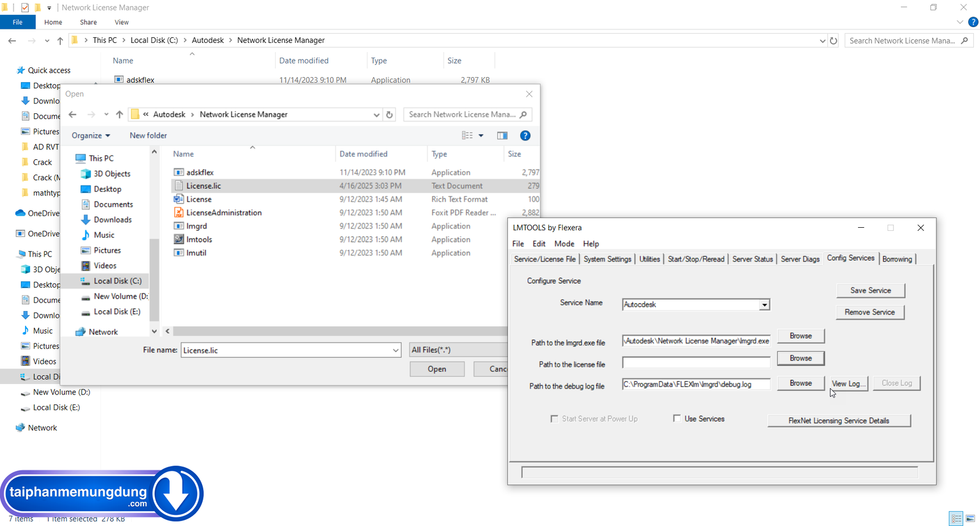Open the view options dropdown arrow in Open dialog
This screenshot has height=526, width=980.
point(481,135)
